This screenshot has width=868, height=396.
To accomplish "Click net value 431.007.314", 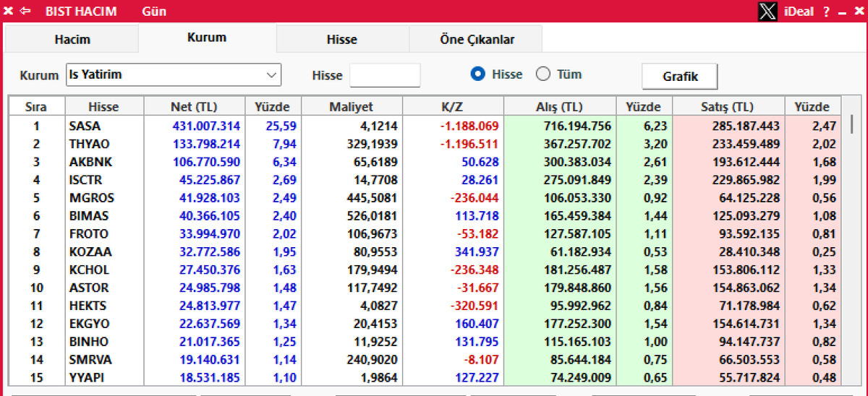I will [x=206, y=126].
